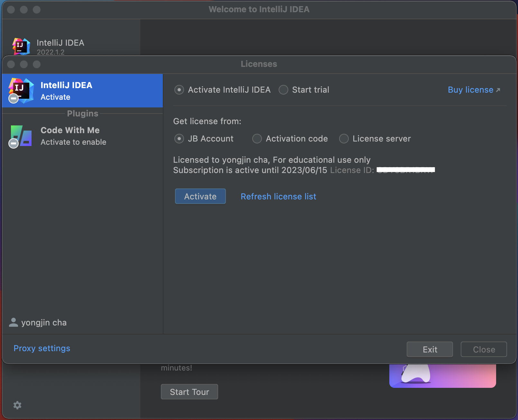Click the Activate button
The width and height of the screenshot is (518, 420).
tap(200, 196)
